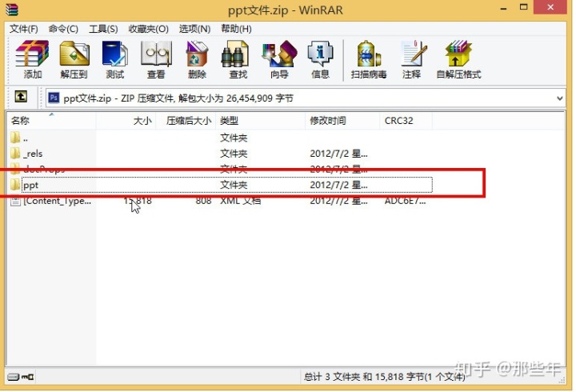This screenshot has height=392, width=576.
Task: Open the 工具(S) menu
Action: (103, 29)
